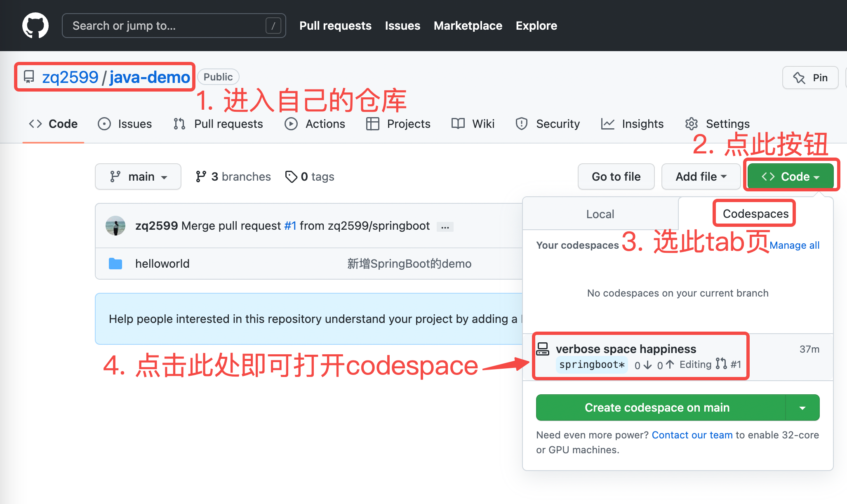Expand the Code button dropdown
The height and width of the screenshot is (504, 847).
tap(789, 176)
